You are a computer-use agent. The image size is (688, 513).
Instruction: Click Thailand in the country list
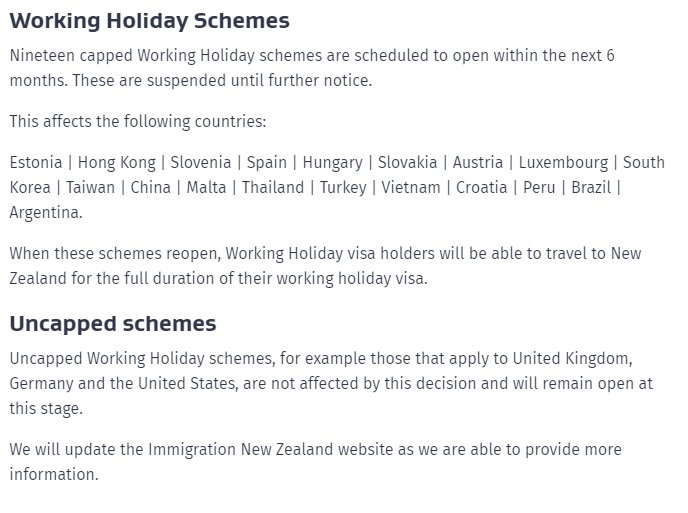pyautogui.click(x=273, y=187)
